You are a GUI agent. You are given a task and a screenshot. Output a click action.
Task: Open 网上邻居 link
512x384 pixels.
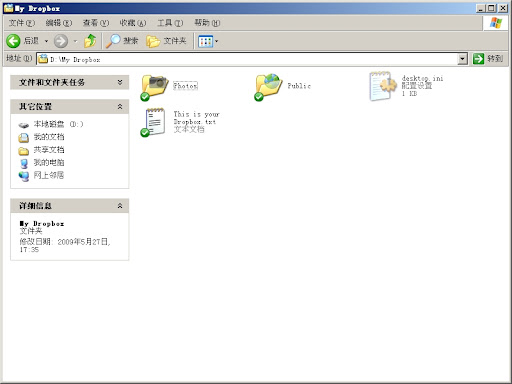click(49, 175)
